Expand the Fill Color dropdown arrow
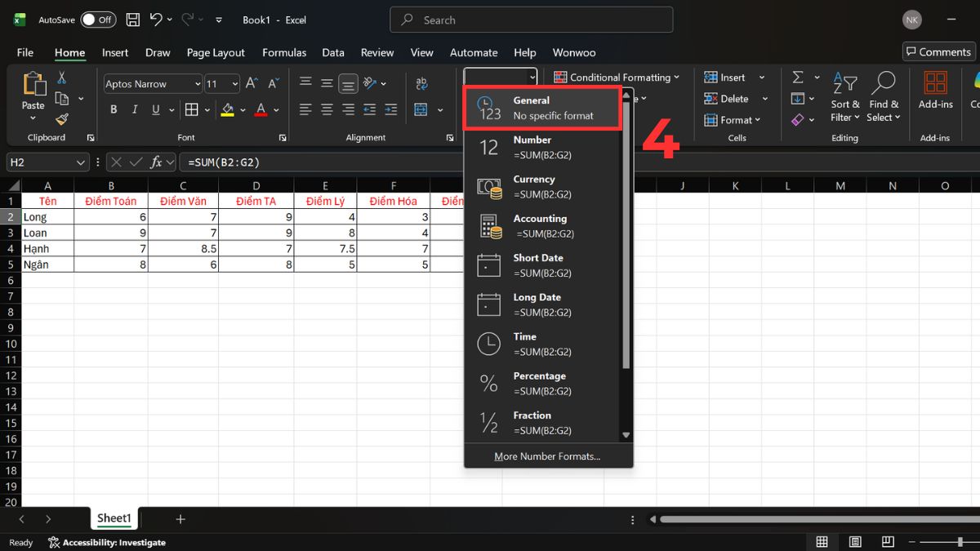 [x=243, y=109]
